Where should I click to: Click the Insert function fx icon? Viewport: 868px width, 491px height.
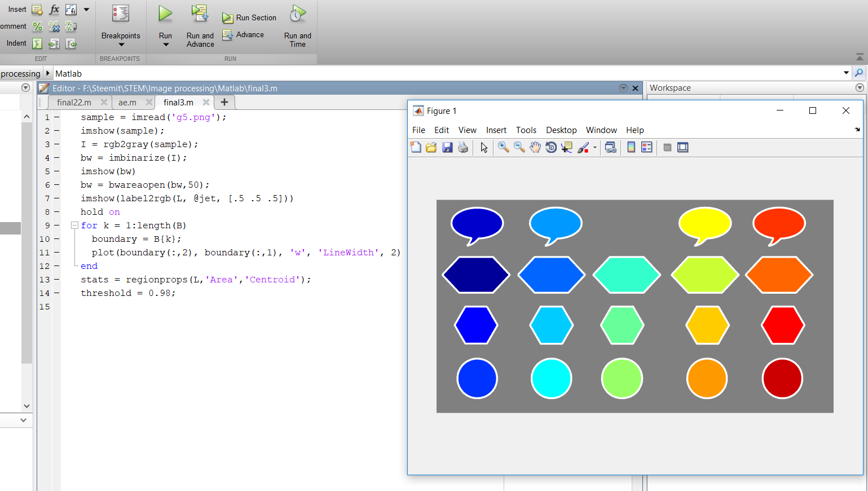tap(54, 10)
